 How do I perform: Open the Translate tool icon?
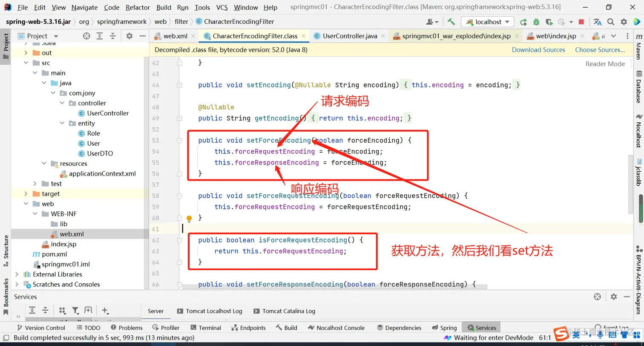[598, 22]
